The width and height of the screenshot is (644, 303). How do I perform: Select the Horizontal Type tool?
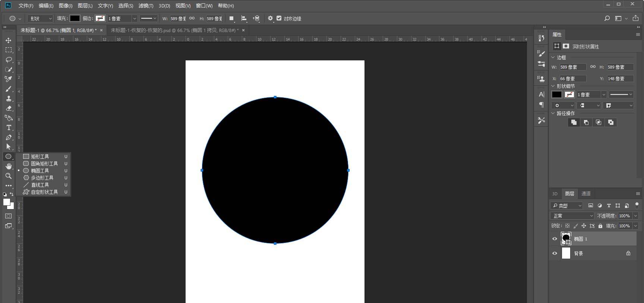8,127
